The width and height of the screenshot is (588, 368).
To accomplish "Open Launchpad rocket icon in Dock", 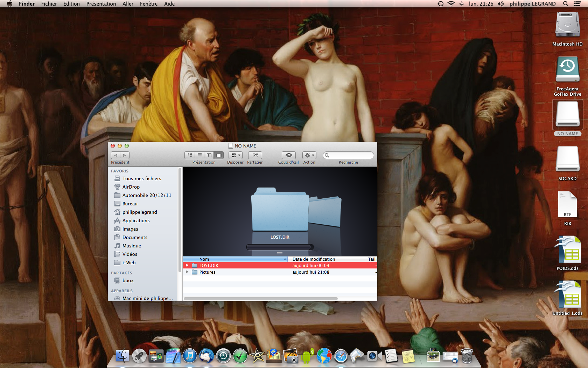I will [x=139, y=356].
